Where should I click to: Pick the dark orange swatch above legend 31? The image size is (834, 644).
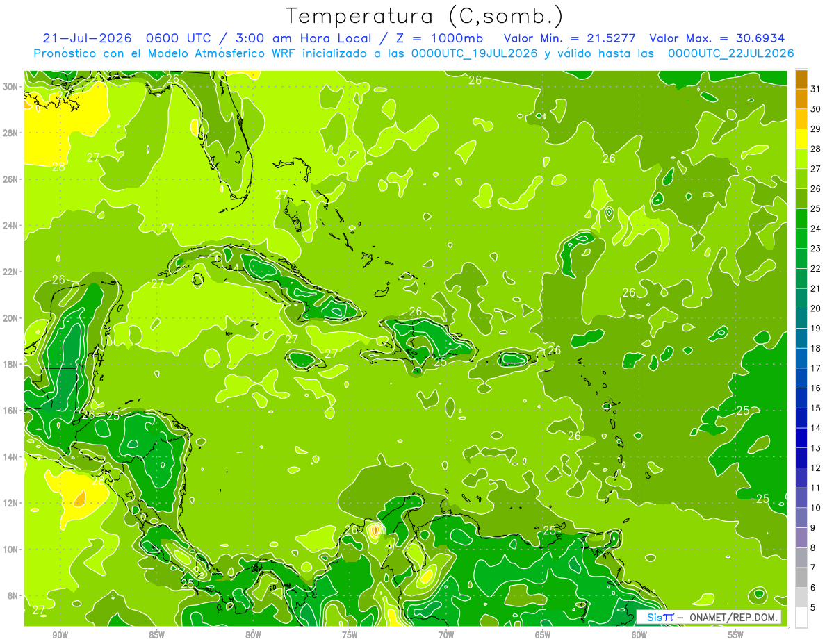tap(801, 79)
